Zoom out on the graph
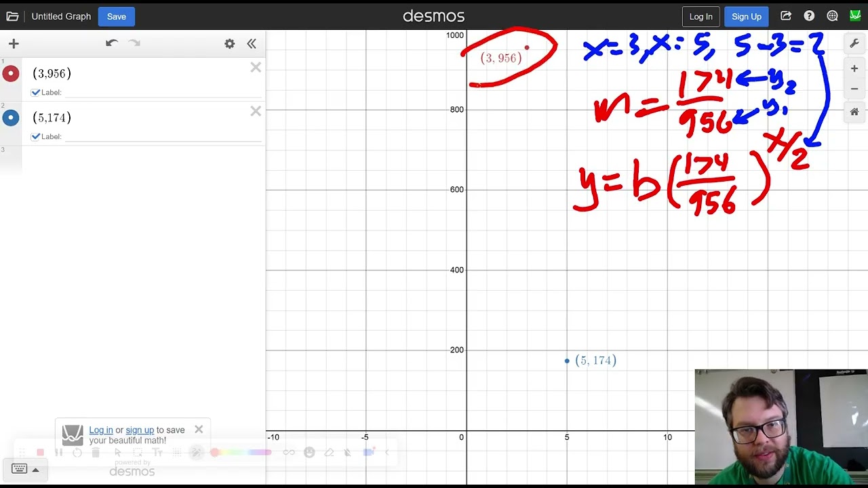This screenshot has width=868, height=488. click(x=854, y=89)
